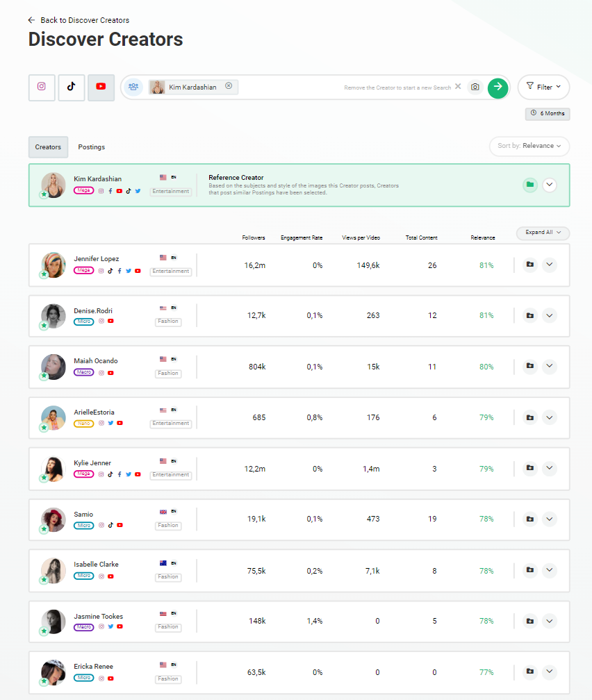
Task: Click Expand All creators button
Action: click(x=543, y=233)
